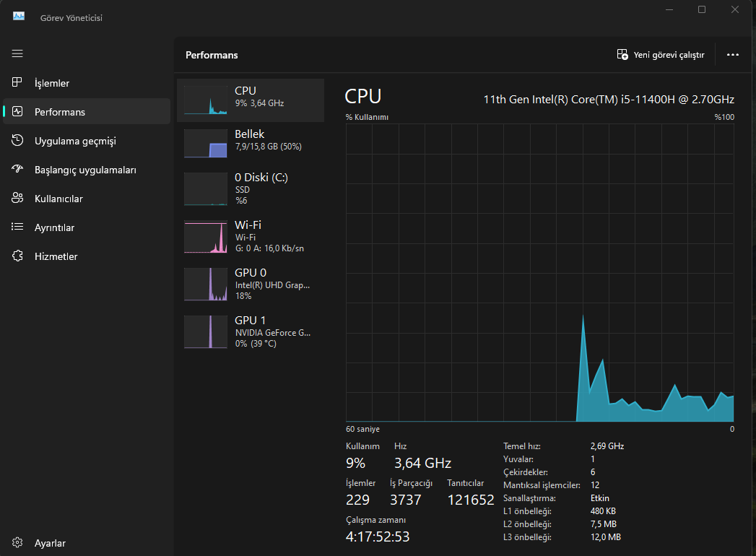
Task: Minimize the Görev Yöneticisi window
Action: pyautogui.click(x=669, y=9)
